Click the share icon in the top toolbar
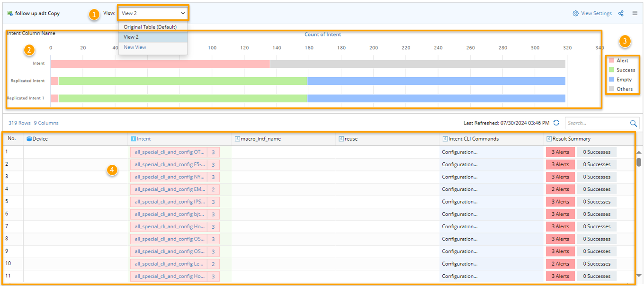644x286 pixels. [x=621, y=13]
